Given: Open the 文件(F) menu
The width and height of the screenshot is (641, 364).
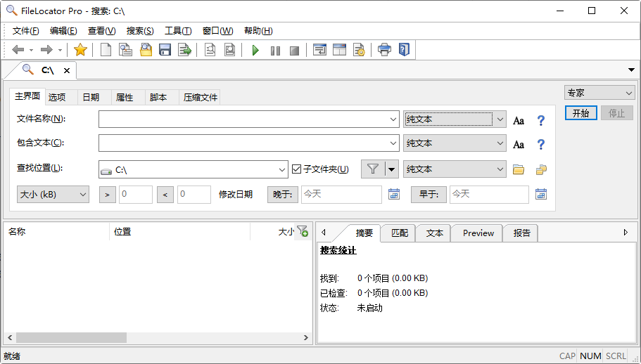Looking at the screenshot, I should click(x=26, y=31).
